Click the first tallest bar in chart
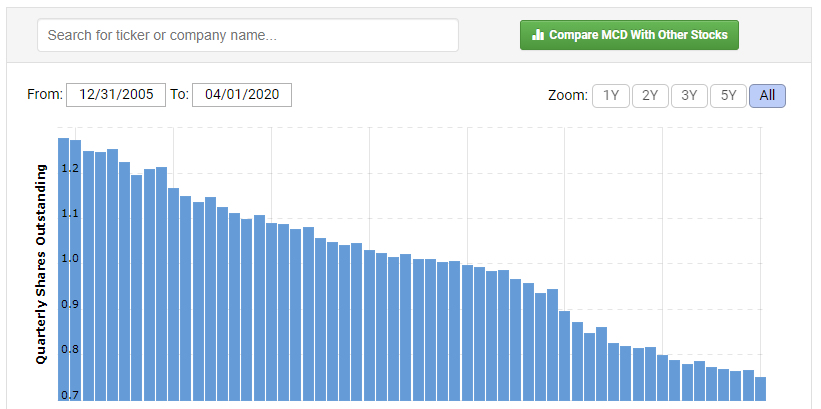 (63, 269)
